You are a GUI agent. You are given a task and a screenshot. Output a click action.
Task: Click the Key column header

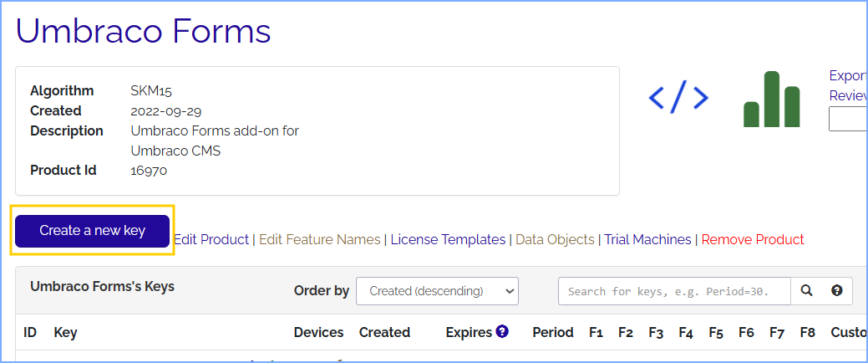[65, 332]
